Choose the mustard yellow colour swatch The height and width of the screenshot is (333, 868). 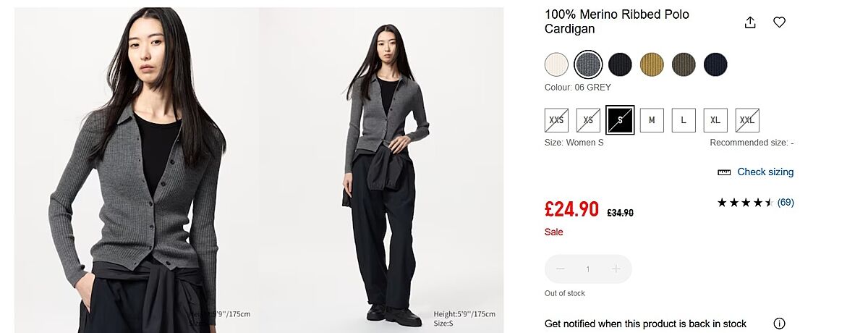pyautogui.click(x=652, y=64)
